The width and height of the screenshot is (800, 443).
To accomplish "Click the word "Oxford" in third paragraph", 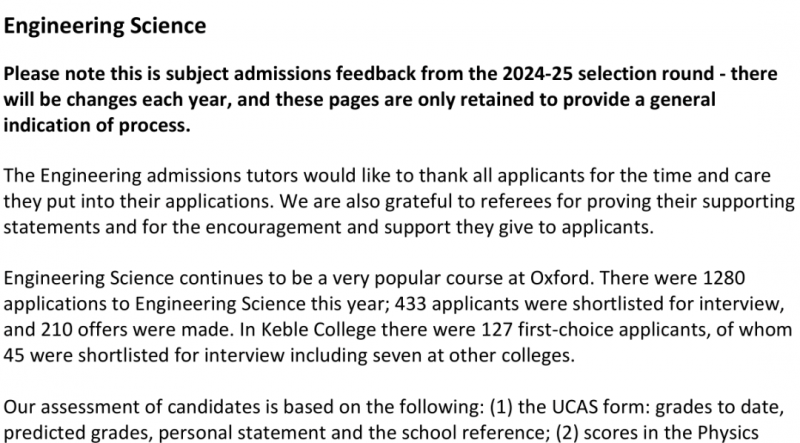I will 560,278.
